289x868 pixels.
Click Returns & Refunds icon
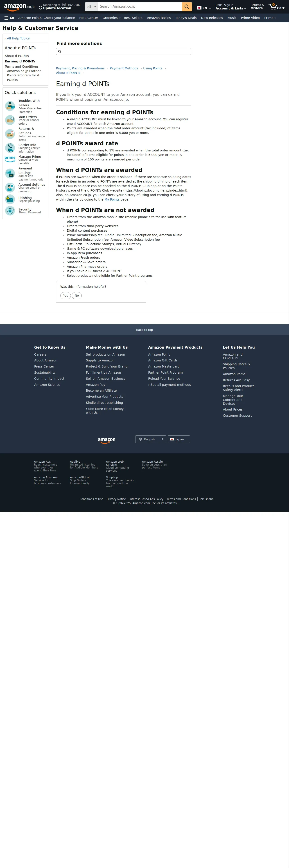[x=10, y=134]
